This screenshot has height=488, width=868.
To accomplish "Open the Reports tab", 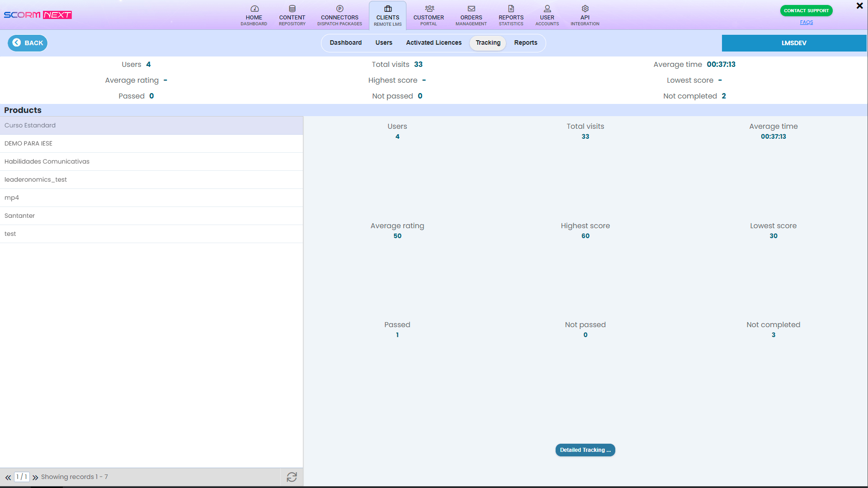I will click(x=525, y=42).
